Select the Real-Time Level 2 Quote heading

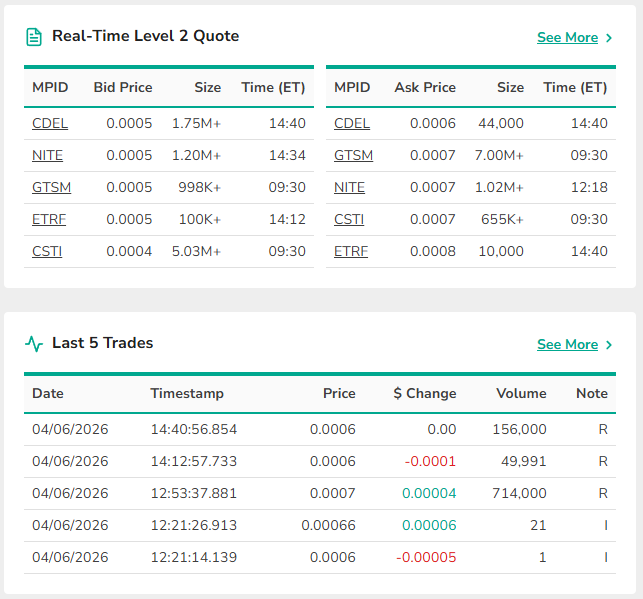[x=145, y=36]
